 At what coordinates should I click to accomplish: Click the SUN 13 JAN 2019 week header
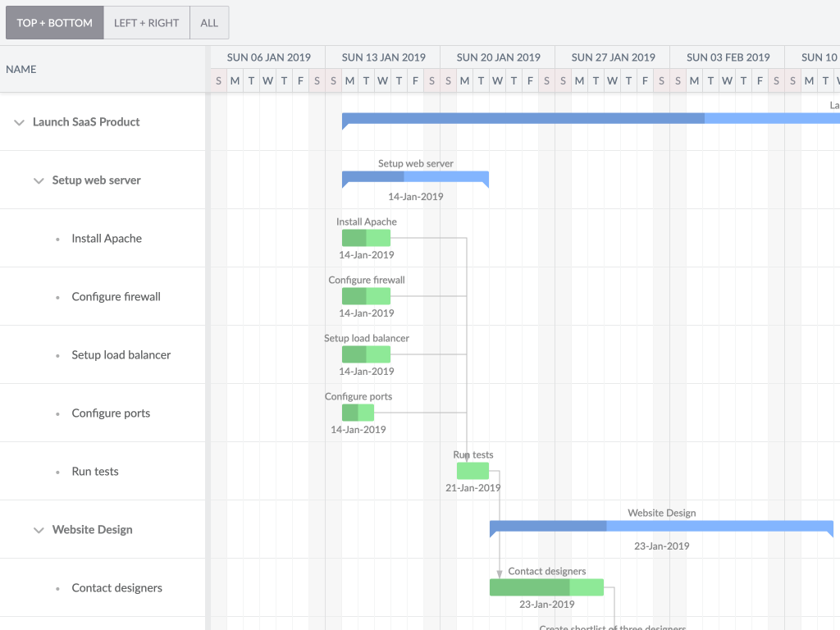point(383,57)
